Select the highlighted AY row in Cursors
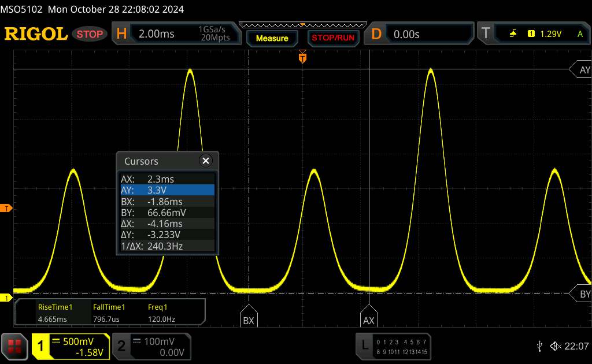Viewport: 592px width, 364px height. pos(167,190)
